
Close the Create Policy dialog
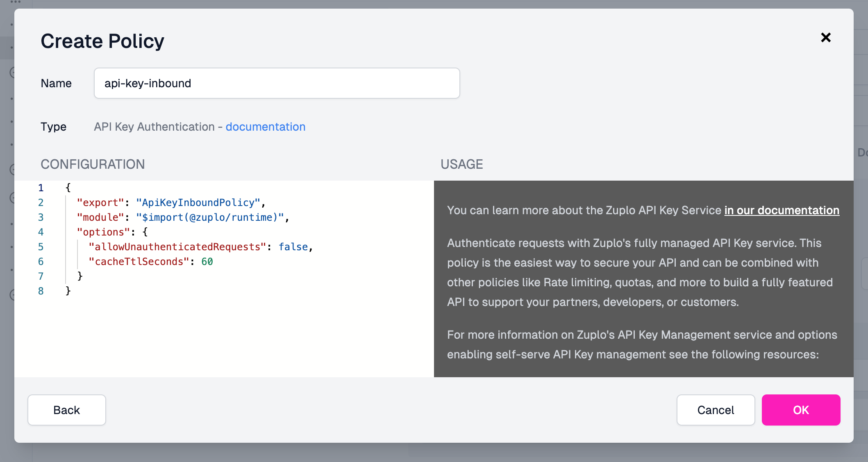[826, 38]
